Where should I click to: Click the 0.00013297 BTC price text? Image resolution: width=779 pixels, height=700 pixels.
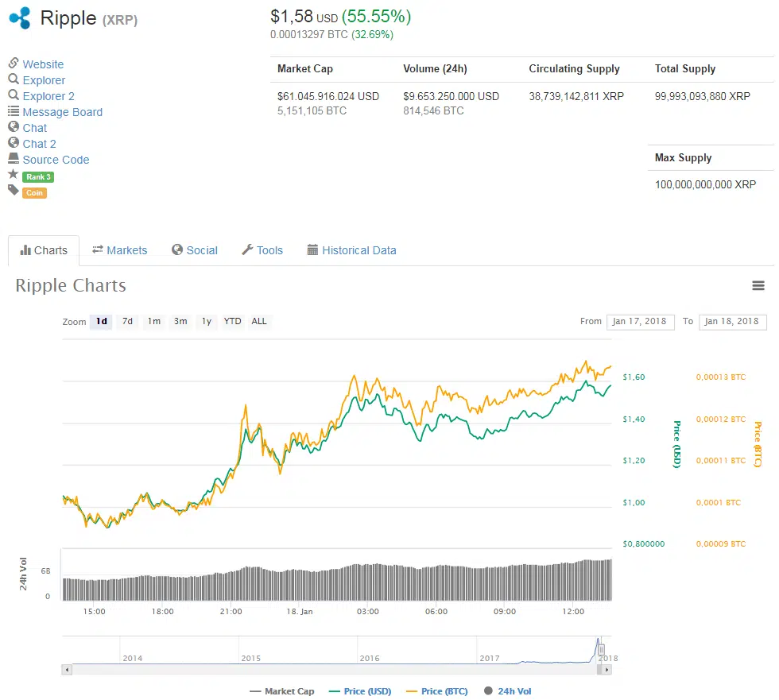pyautogui.click(x=309, y=35)
